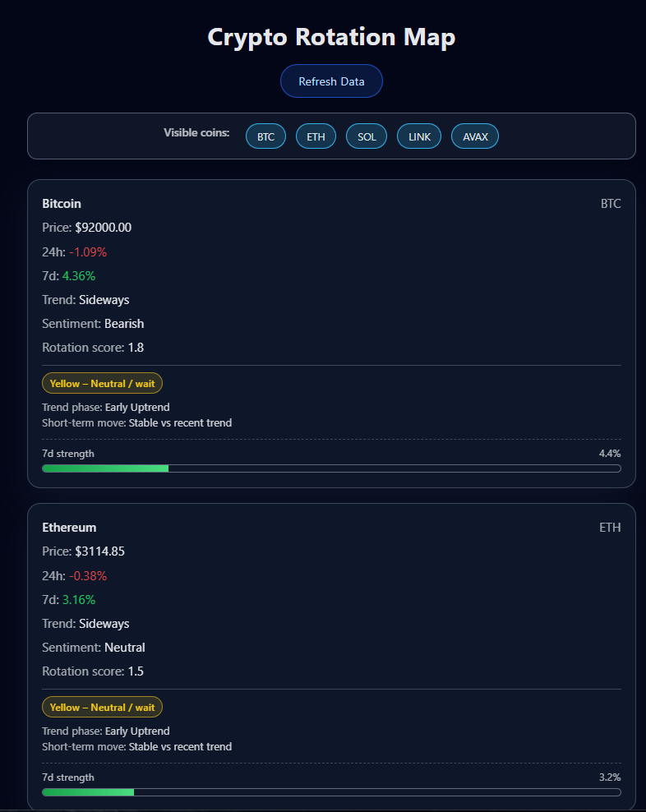Toggle the LINK coin filter chip
The width and height of the screenshot is (646, 812).
419,136
